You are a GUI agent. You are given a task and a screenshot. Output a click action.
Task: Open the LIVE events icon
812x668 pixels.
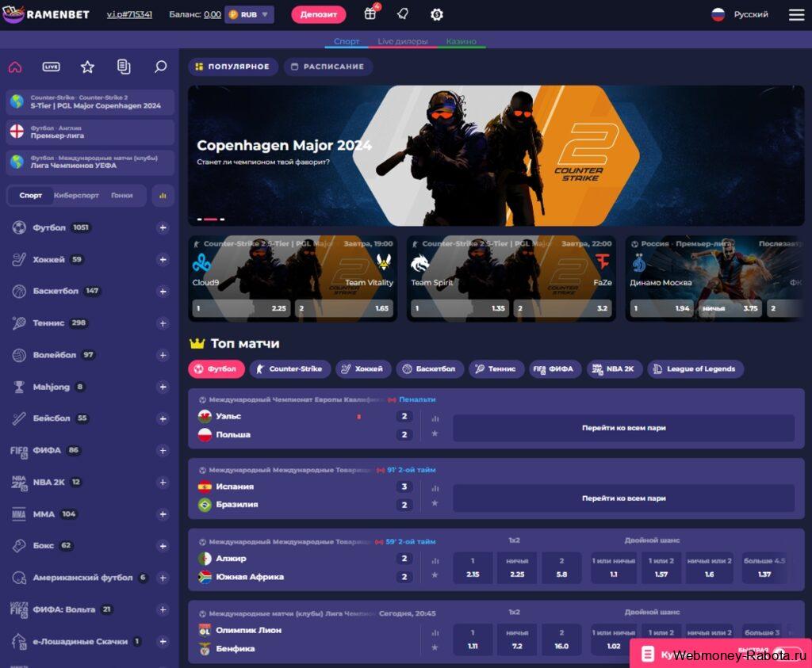(x=51, y=67)
